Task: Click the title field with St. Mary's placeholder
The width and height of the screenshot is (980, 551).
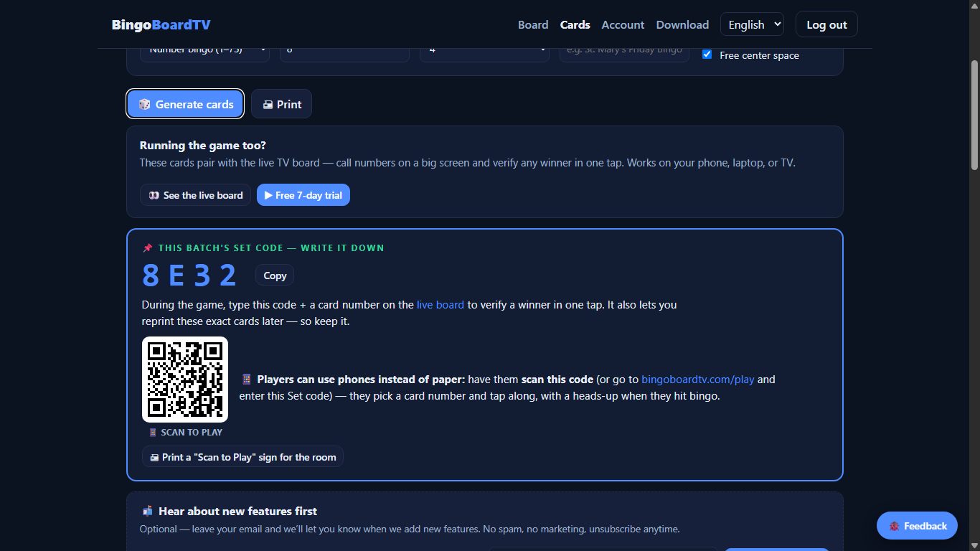Action: point(624,54)
